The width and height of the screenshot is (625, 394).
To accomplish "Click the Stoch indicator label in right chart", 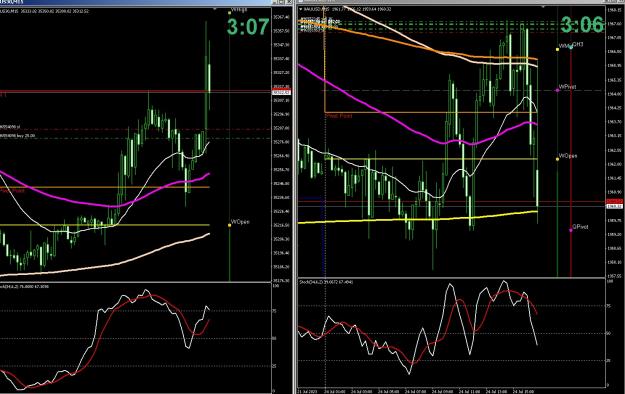I will point(326,282).
